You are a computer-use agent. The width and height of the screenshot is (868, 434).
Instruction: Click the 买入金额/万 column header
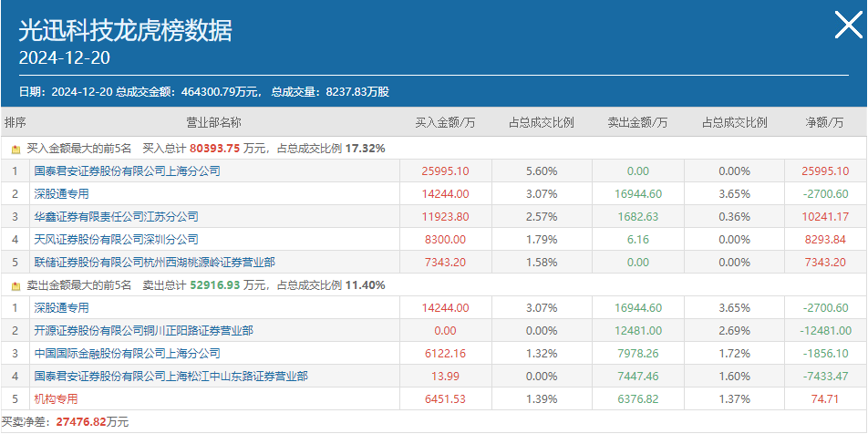[x=445, y=123]
